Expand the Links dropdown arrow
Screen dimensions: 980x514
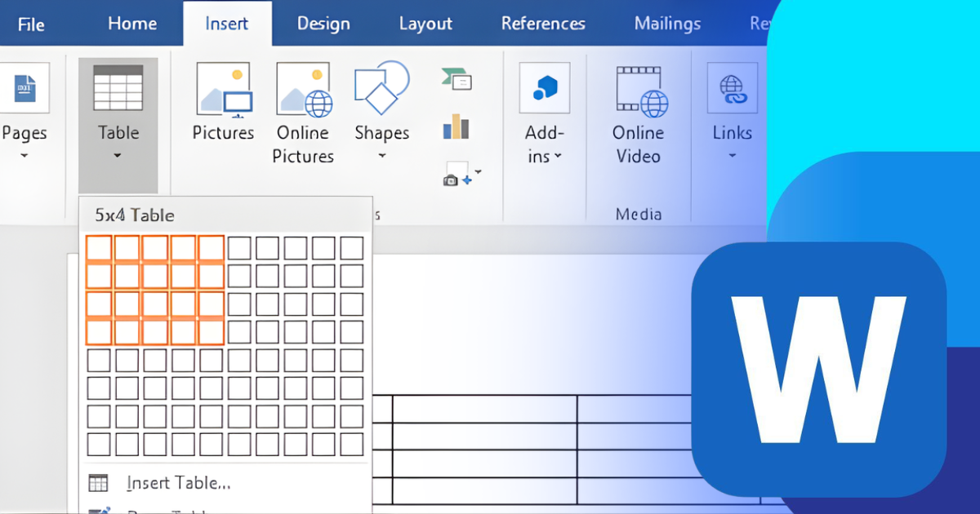[732, 156]
